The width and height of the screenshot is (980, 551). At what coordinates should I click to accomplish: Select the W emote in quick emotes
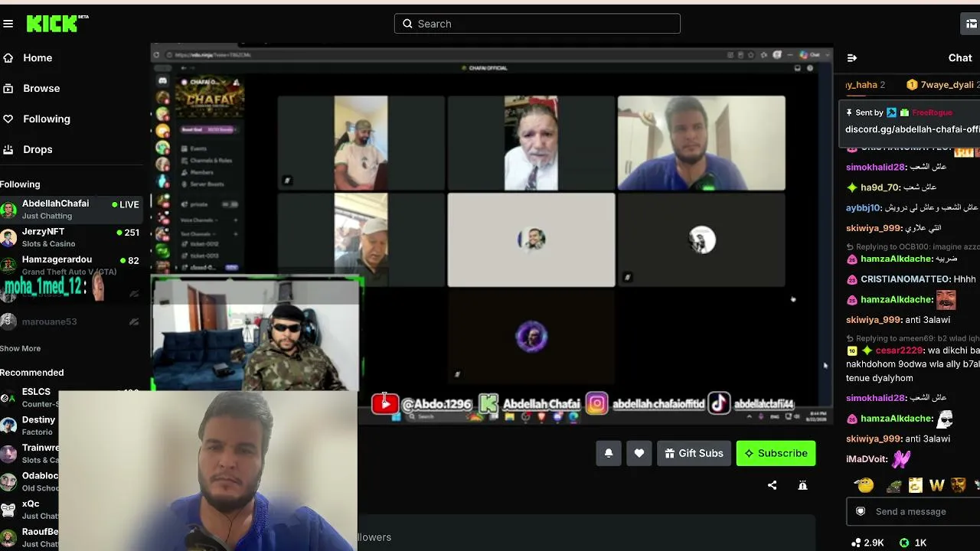[936, 485]
